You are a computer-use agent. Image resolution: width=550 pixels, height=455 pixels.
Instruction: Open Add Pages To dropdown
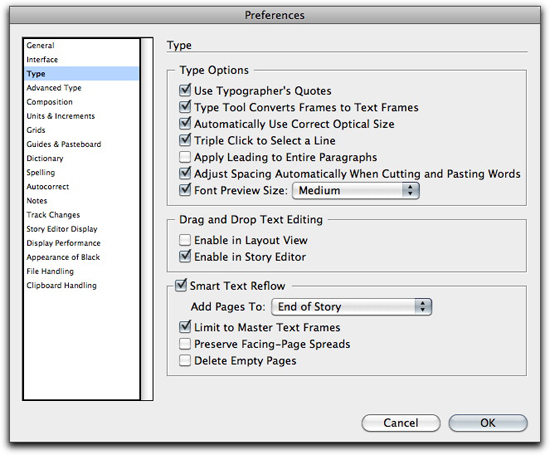(x=351, y=307)
